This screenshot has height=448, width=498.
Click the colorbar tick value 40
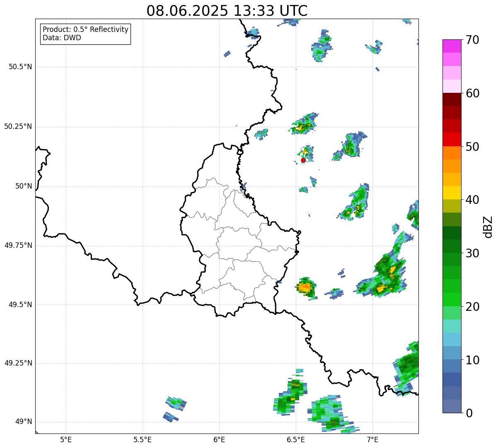pyautogui.click(x=473, y=200)
